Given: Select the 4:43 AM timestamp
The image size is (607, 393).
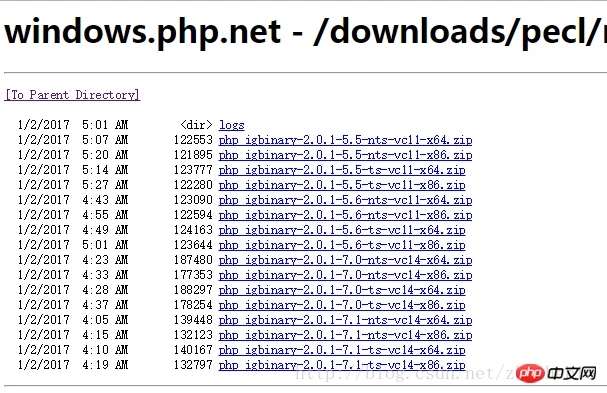Looking at the screenshot, I should [105, 200].
